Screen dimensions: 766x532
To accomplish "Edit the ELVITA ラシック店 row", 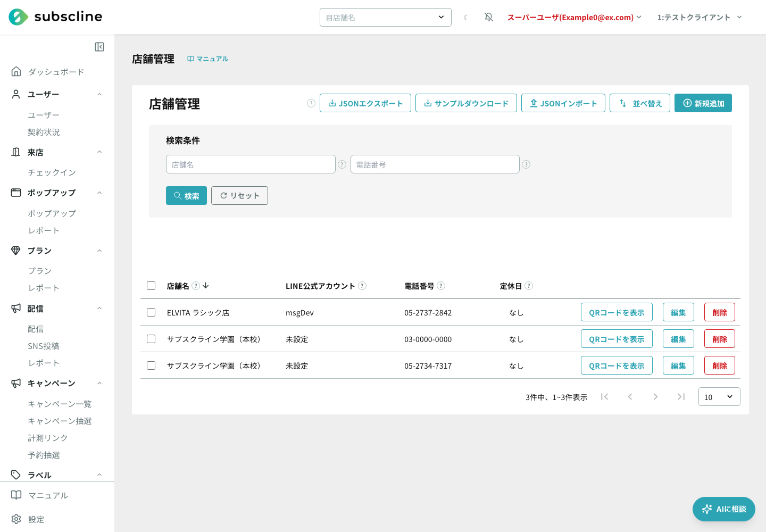I will 678,312.
